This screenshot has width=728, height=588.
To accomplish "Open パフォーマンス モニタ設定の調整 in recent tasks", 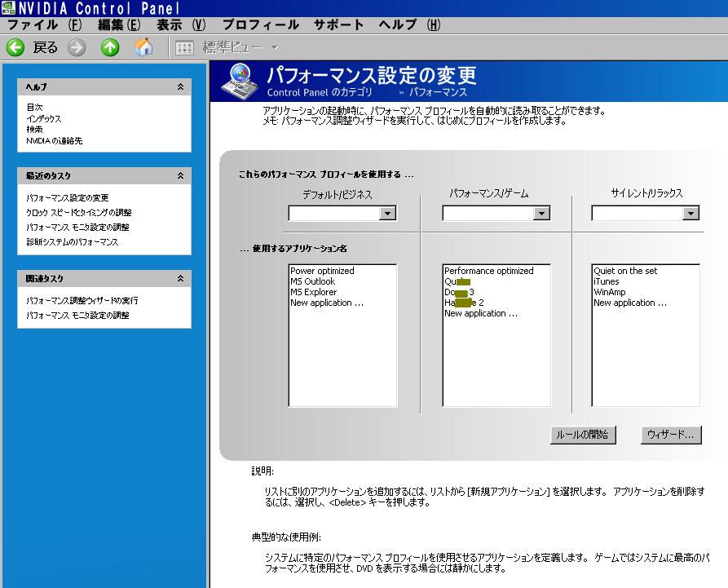I will 77,228.
